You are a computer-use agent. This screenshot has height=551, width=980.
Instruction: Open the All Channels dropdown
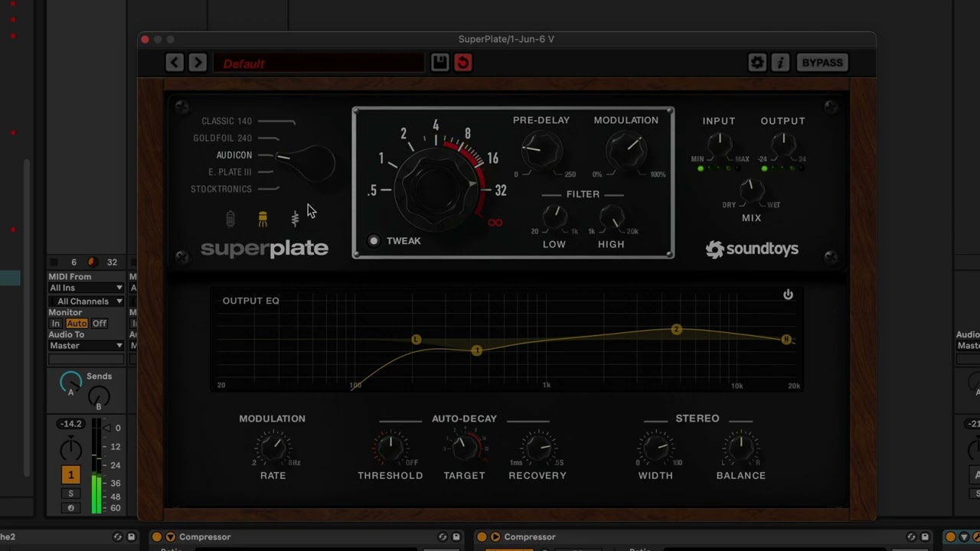[x=86, y=302]
